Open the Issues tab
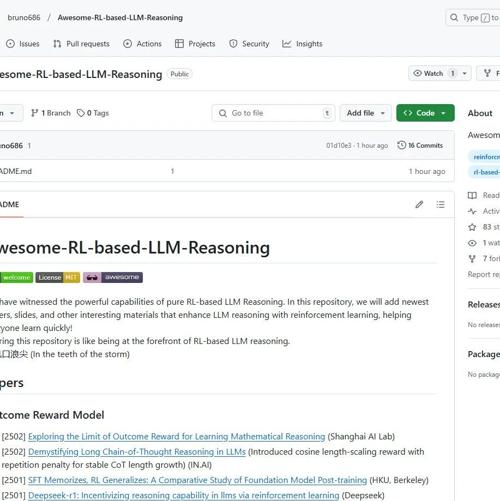Image resolution: width=500 pixels, height=501 pixels. coord(23,44)
